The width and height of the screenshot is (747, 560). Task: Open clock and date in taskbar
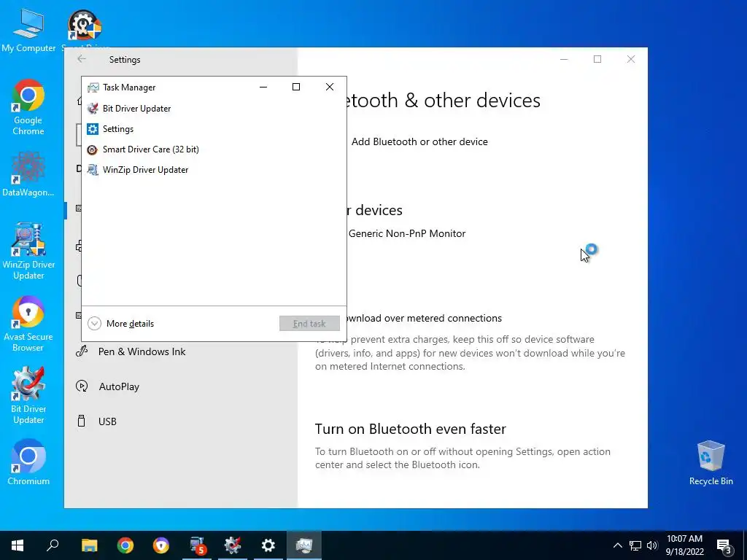(684, 545)
